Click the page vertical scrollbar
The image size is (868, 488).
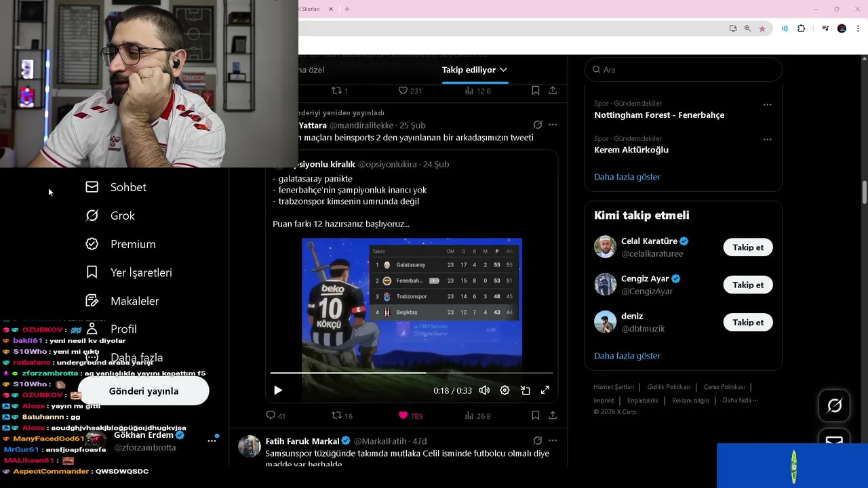coord(864,192)
